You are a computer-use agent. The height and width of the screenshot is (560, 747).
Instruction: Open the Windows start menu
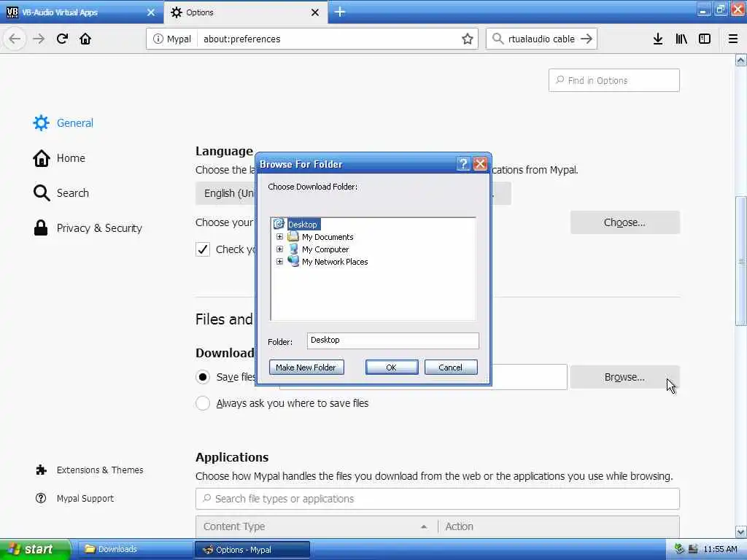(x=35, y=549)
